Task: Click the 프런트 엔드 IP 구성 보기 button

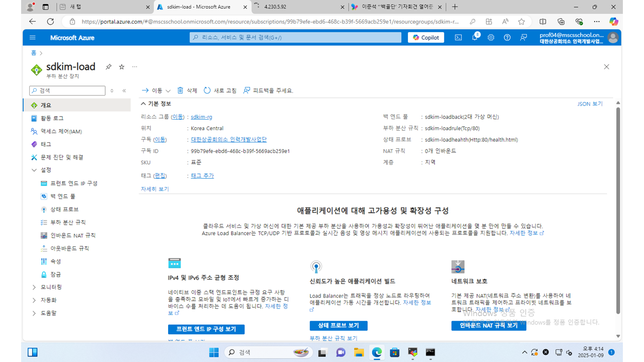Action: tap(206, 329)
